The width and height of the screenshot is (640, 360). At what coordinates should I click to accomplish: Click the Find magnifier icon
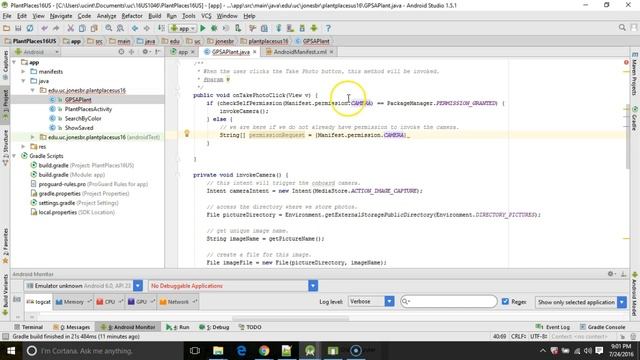coord(109,28)
